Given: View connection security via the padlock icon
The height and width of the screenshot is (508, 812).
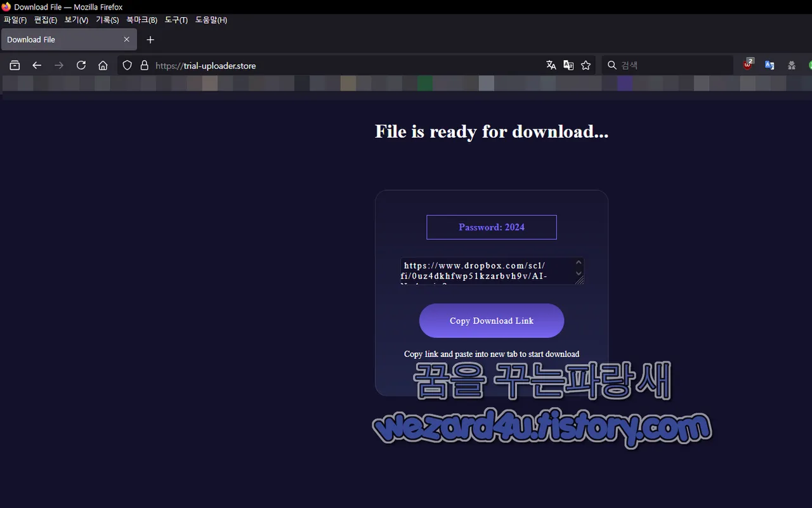Looking at the screenshot, I should [144, 65].
